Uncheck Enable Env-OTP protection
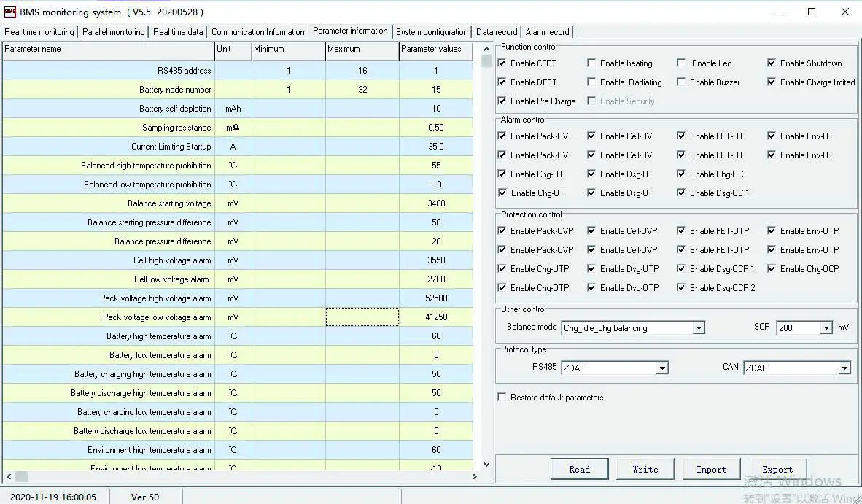The height and width of the screenshot is (504, 862). tap(771, 249)
